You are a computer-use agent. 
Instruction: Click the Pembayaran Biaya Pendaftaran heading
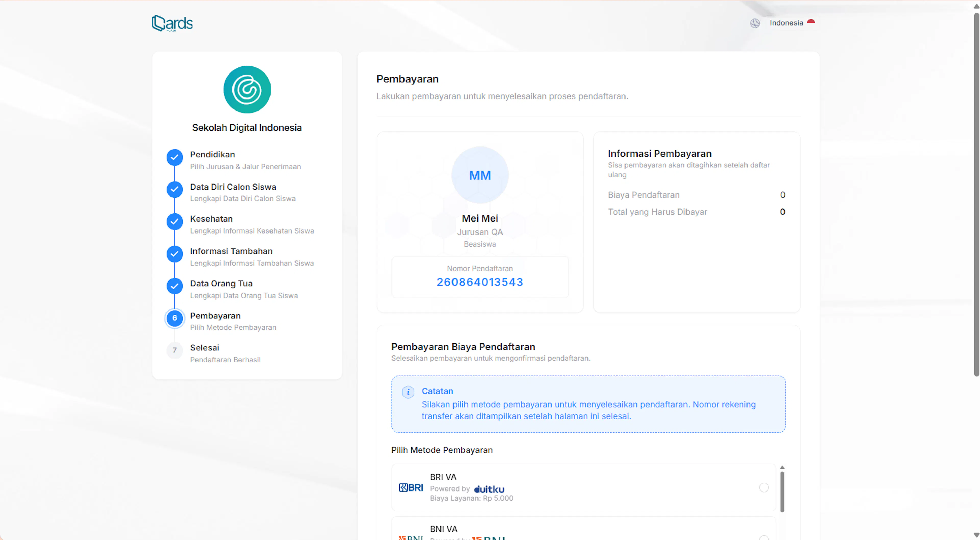(463, 347)
